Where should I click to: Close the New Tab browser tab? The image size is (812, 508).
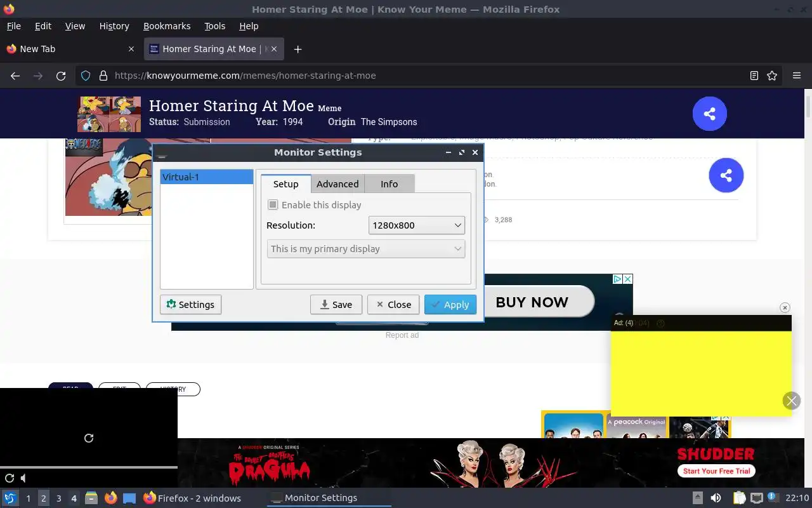tap(131, 49)
